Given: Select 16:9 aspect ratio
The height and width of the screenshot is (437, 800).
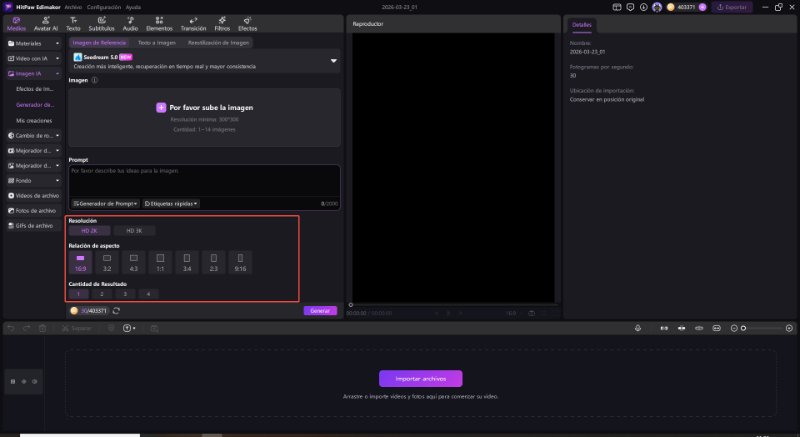Looking at the screenshot, I should coord(81,263).
